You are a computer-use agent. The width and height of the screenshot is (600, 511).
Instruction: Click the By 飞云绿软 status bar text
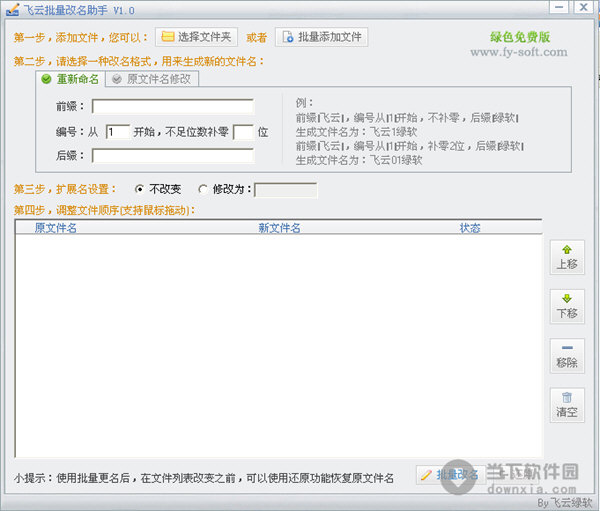coord(565,503)
